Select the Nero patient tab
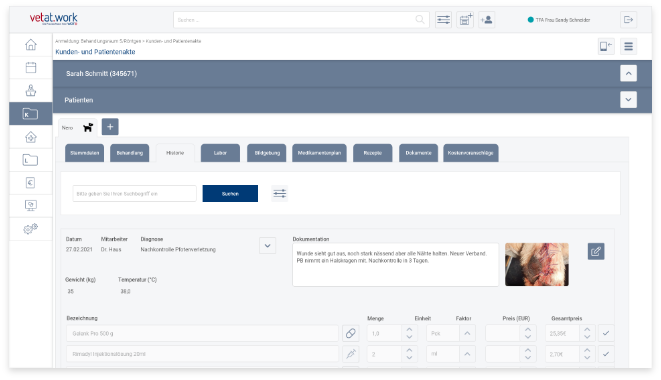661x380 pixels. point(78,127)
